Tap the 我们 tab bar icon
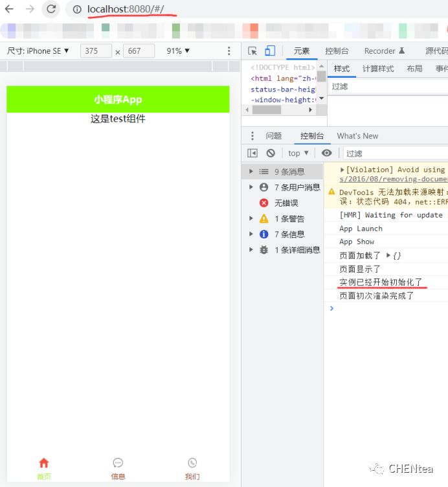The image size is (448, 487). click(x=192, y=463)
